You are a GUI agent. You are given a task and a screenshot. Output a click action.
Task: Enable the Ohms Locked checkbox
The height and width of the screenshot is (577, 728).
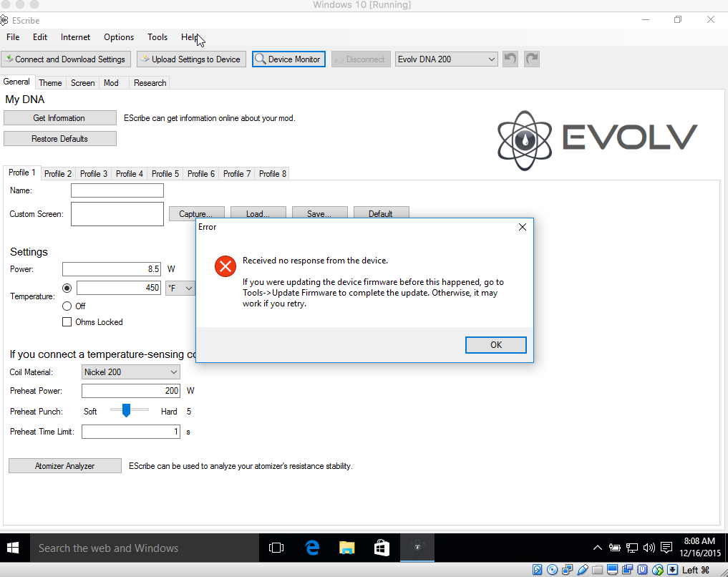[67, 321]
